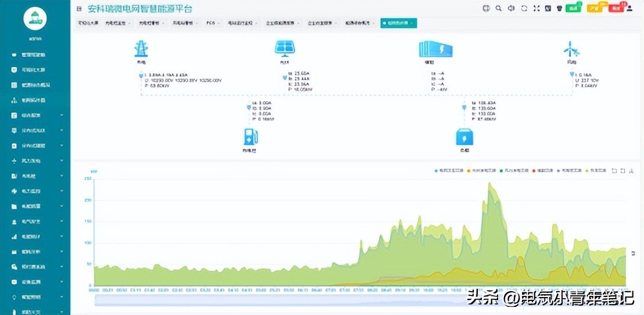Screen dimensions: 644x315
Task: Toggle alarm sound with the speaker icon
Action: coord(511,8)
